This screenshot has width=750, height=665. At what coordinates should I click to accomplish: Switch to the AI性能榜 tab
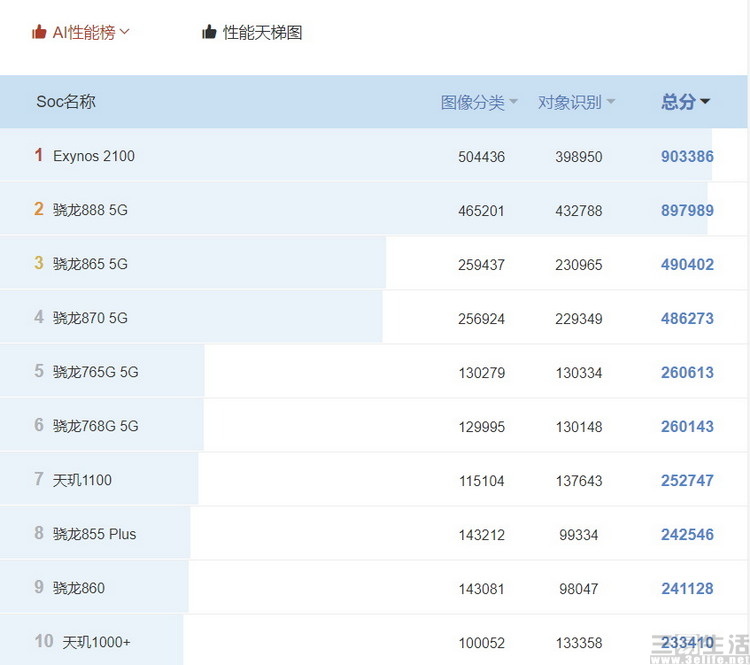(x=84, y=33)
